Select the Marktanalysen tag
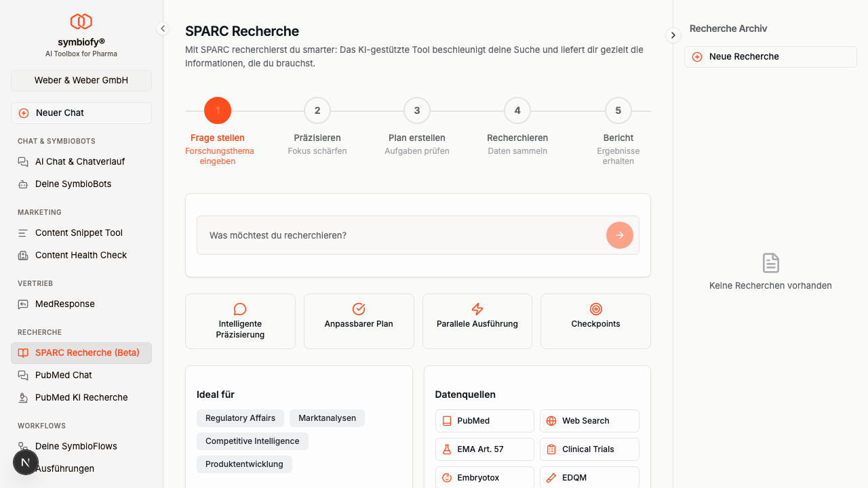 [x=327, y=418]
